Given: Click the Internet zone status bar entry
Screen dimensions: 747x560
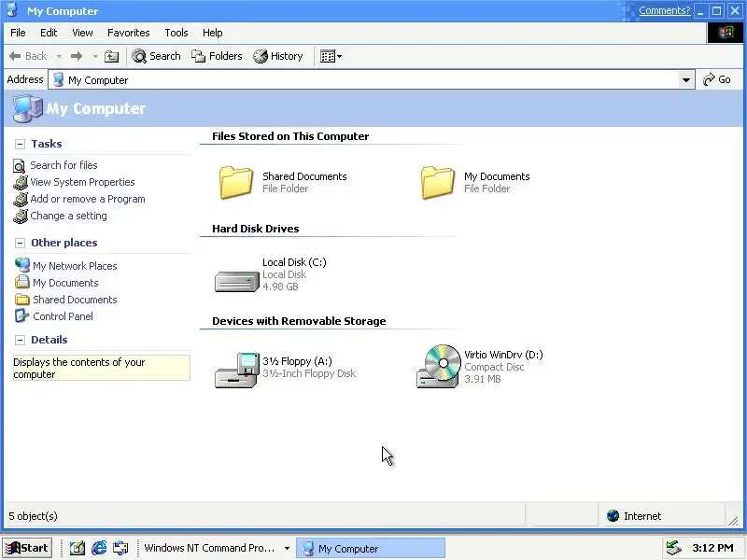Looking at the screenshot, I should (x=661, y=516).
